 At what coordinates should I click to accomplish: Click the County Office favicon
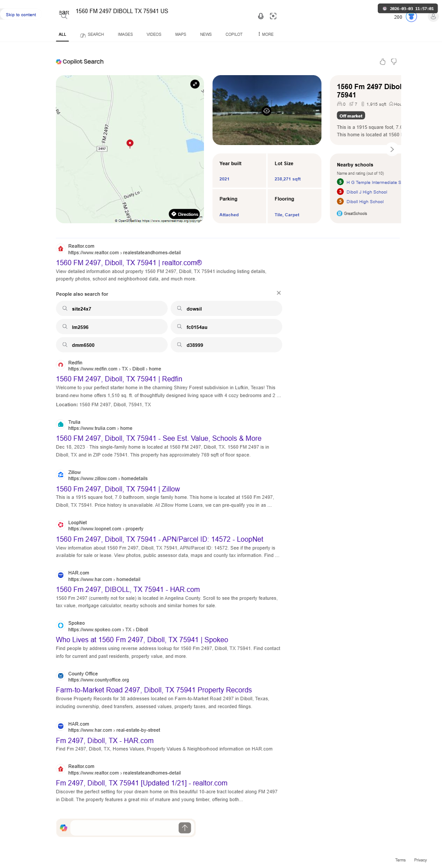pyautogui.click(x=61, y=676)
